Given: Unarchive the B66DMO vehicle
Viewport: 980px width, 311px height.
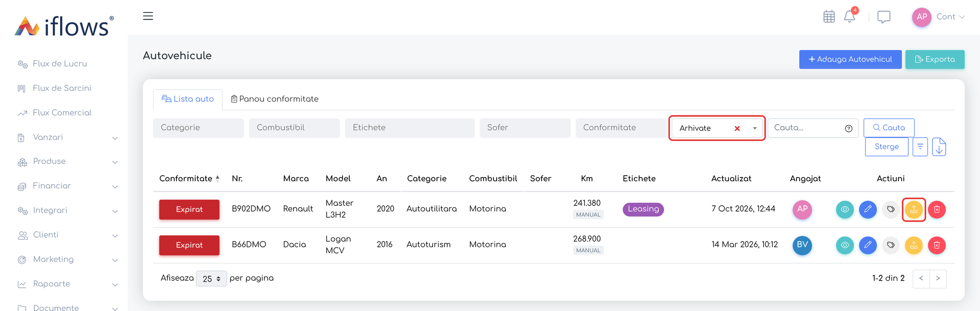Looking at the screenshot, I should pos(914,245).
